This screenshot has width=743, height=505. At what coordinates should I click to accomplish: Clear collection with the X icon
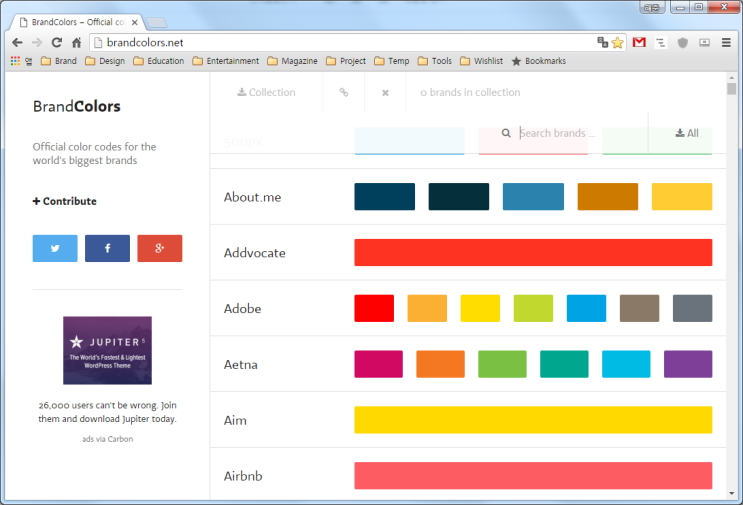385,93
